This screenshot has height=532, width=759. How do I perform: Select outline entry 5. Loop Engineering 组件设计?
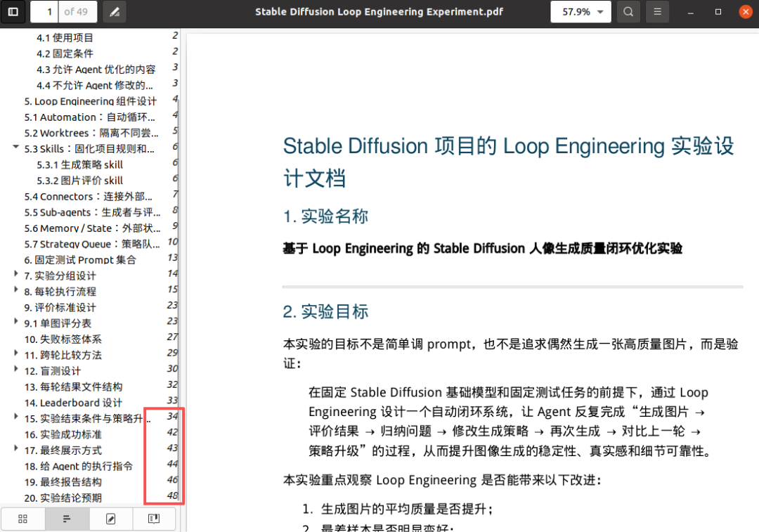click(x=91, y=101)
